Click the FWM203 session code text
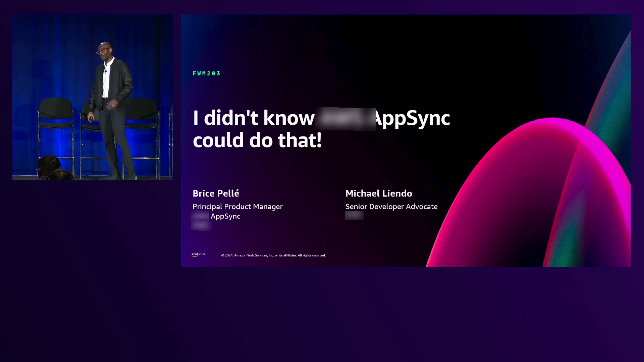This screenshot has height=362, width=644. pos(207,73)
